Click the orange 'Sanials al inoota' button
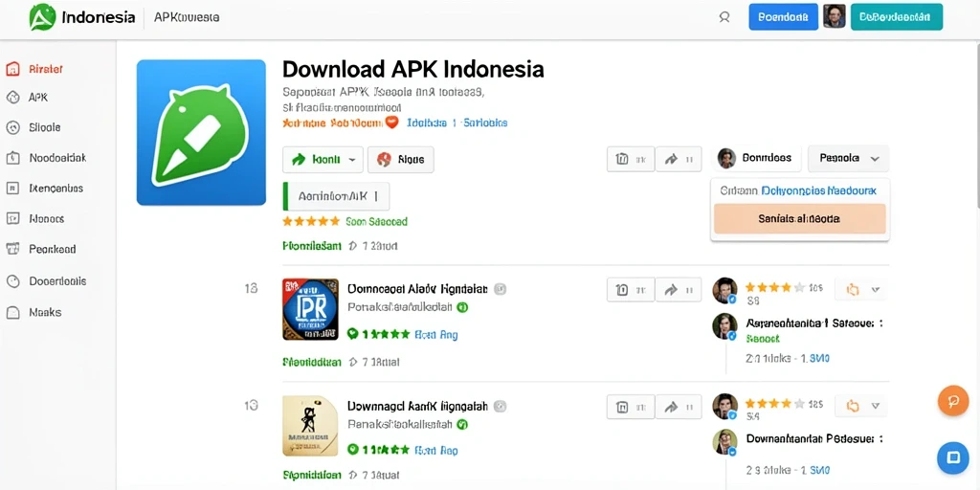980x490 pixels. pyautogui.click(x=799, y=219)
